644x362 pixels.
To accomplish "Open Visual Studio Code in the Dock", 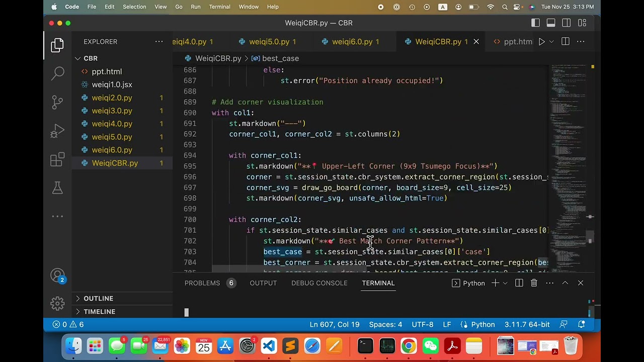I will [269, 346].
